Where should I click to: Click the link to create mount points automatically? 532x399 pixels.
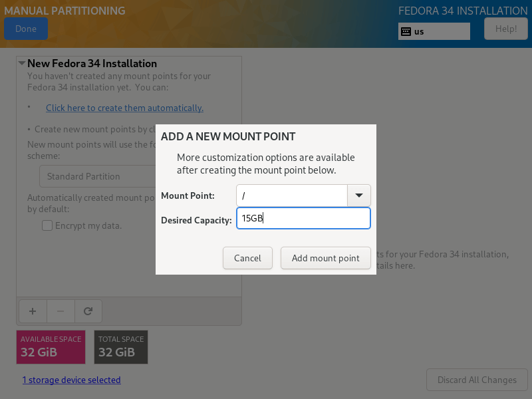point(124,108)
